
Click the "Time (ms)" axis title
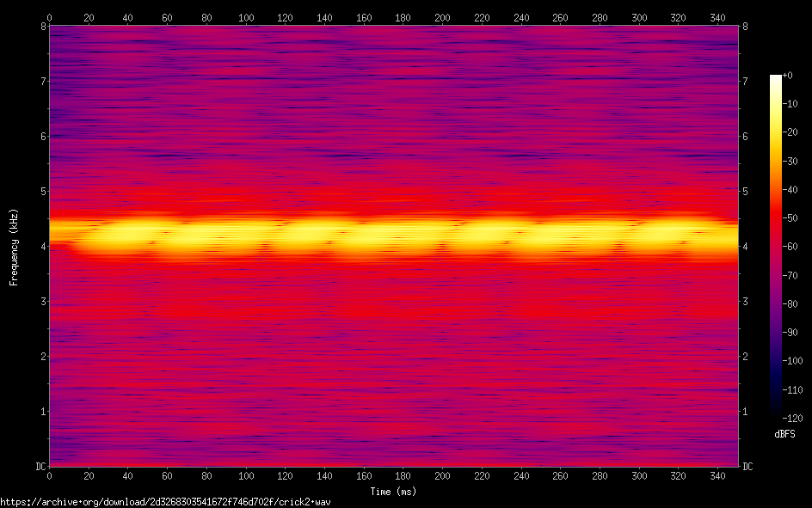pyautogui.click(x=393, y=492)
